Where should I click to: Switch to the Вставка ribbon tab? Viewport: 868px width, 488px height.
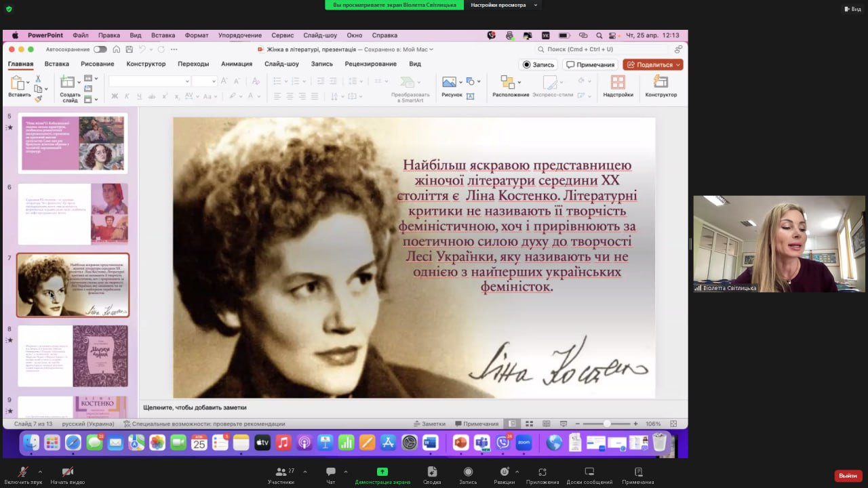click(x=56, y=64)
